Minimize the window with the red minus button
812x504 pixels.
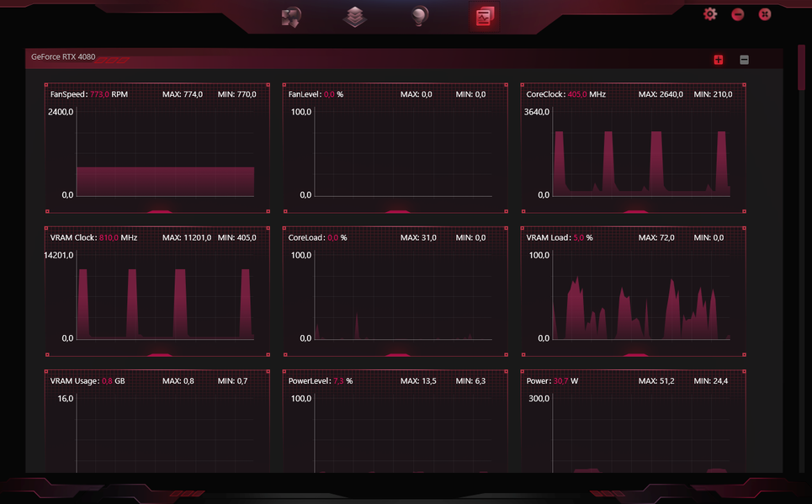click(x=737, y=14)
